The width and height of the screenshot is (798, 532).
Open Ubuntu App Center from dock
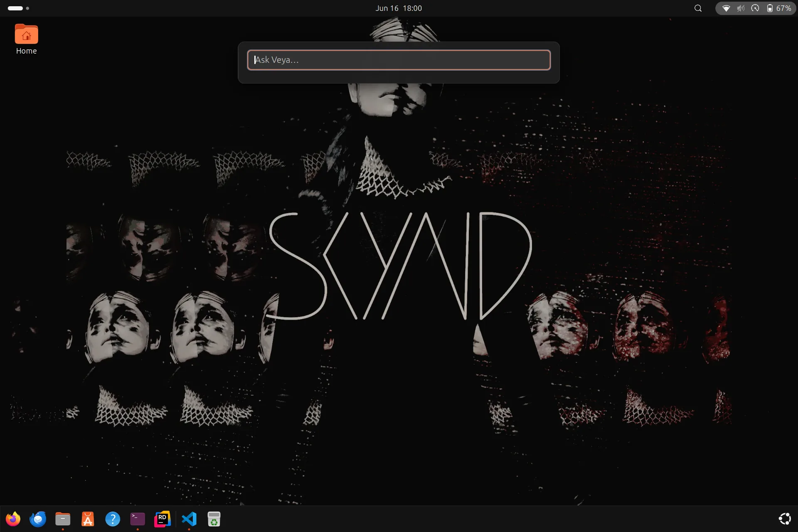[88, 519]
